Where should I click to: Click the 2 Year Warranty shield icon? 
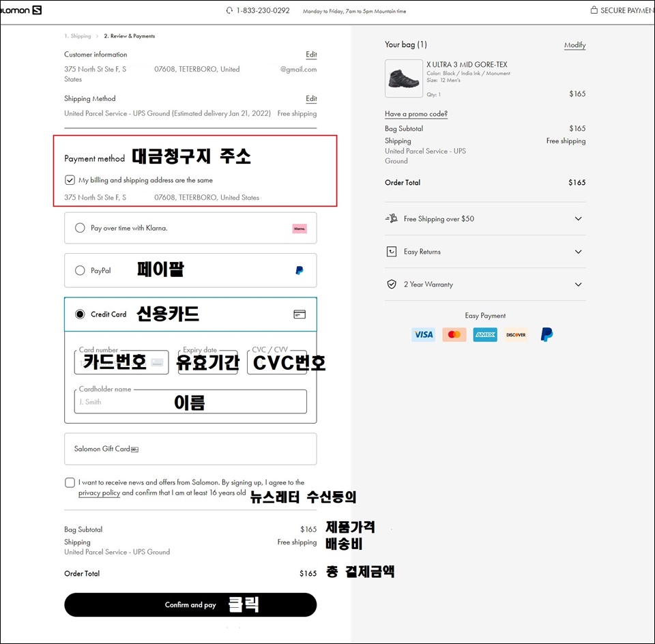pos(392,284)
